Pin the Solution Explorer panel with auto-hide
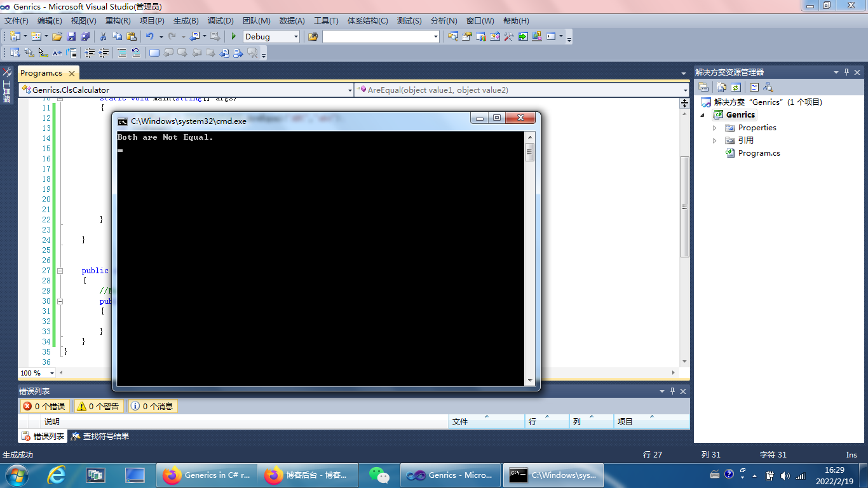Image resolution: width=868 pixels, height=488 pixels. (x=846, y=72)
